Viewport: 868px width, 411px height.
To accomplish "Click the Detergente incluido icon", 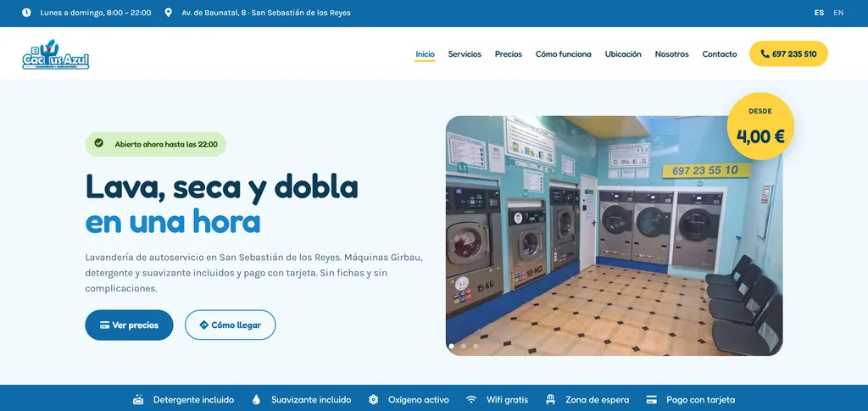I will [138, 399].
